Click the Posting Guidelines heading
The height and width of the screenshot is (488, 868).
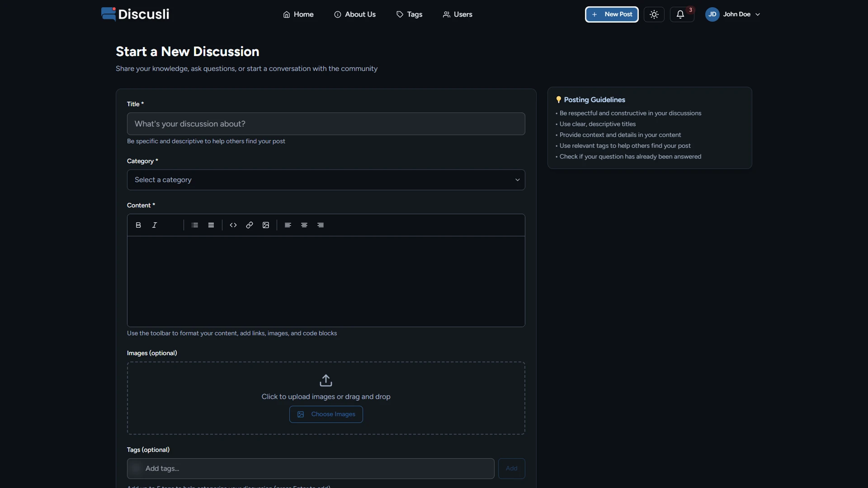pos(594,100)
